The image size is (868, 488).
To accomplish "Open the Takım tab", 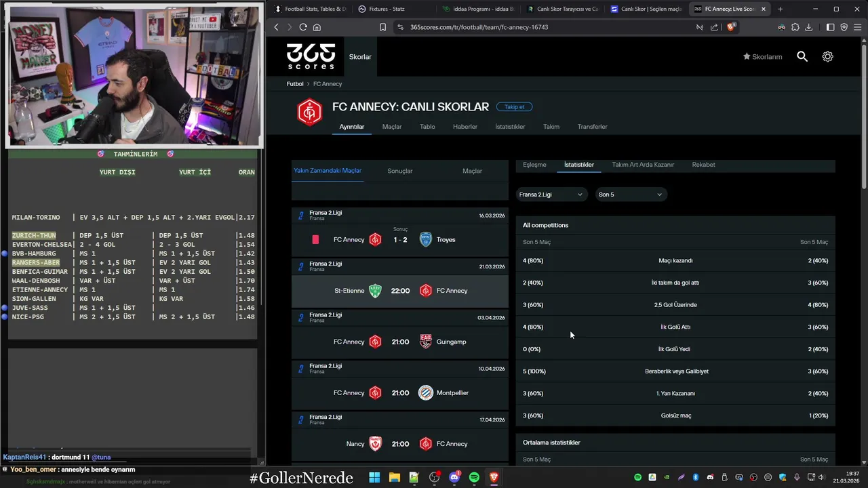I will pyautogui.click(x=551, y=127).
